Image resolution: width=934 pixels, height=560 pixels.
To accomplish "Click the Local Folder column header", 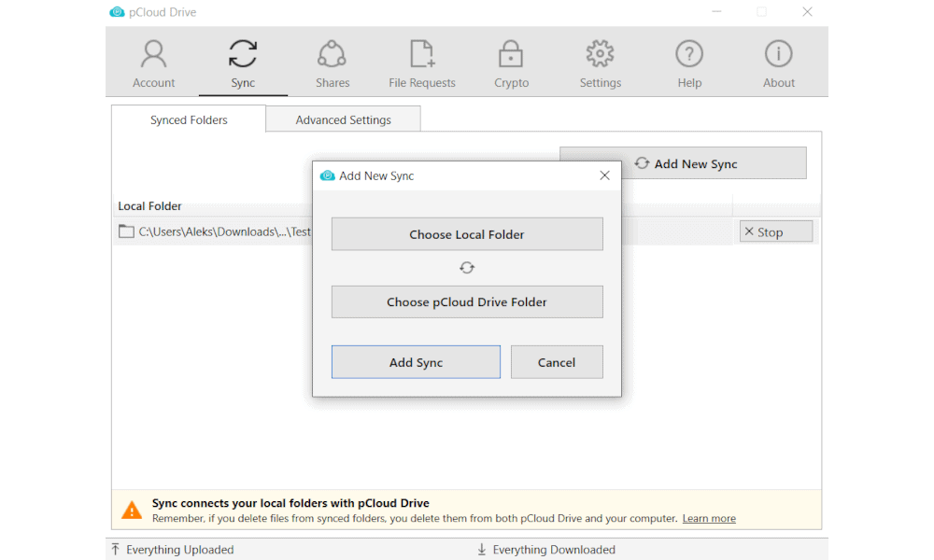I will point(149,206).
